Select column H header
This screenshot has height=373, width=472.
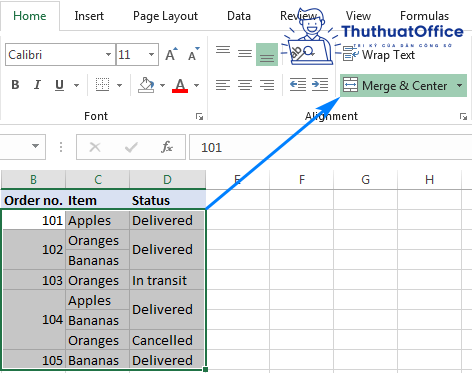[430, 180]
